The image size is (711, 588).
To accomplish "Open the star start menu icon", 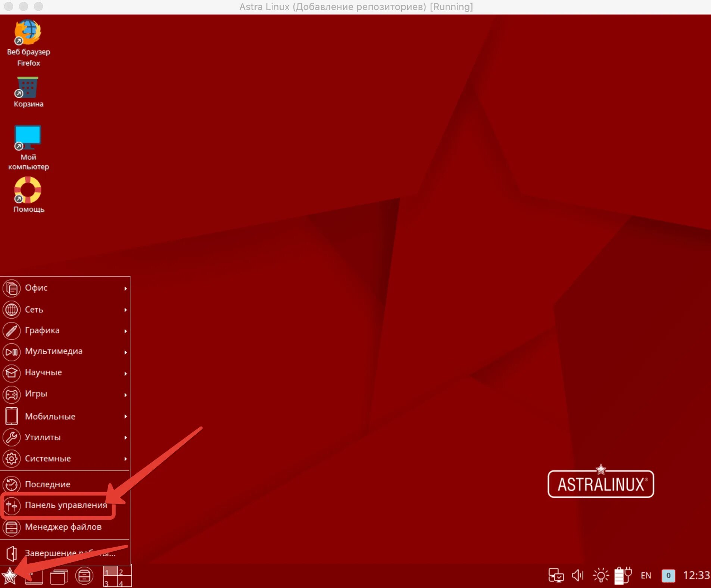I will [x=10, y=576].
